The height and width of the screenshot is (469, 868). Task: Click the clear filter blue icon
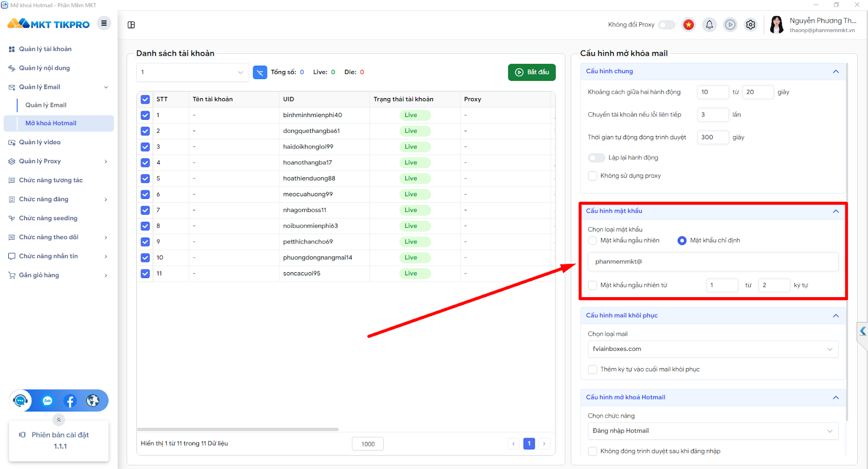tap(260, 72)
